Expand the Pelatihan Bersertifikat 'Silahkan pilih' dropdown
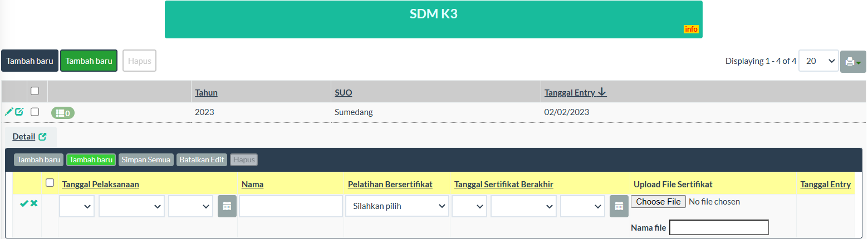Screen dimensions: 868x239 tap(396, 206)
